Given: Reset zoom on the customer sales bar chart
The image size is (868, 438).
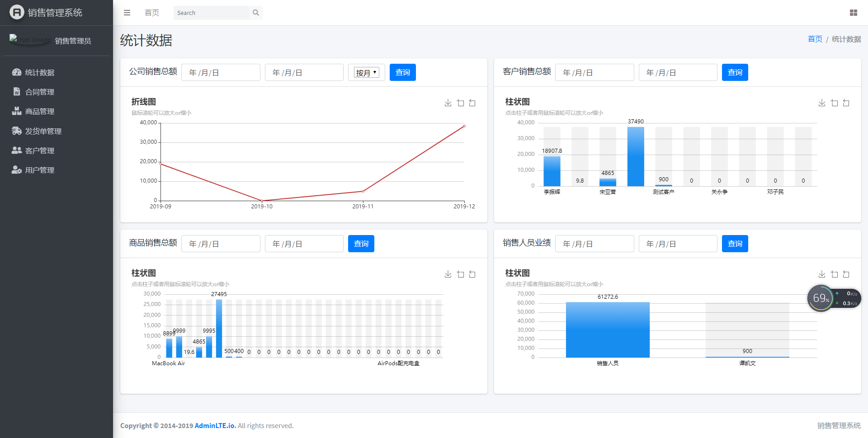Looking at the screenshot, I should 846,103.
